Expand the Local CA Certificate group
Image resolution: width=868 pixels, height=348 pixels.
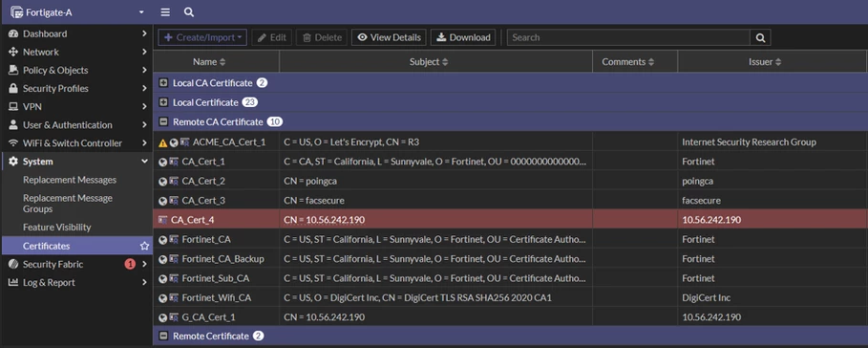click(x=163, y=83)
